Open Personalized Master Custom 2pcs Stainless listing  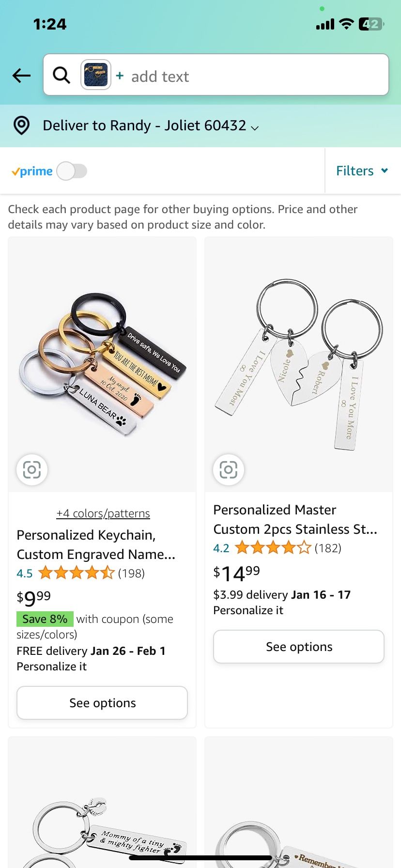(295, 519)
